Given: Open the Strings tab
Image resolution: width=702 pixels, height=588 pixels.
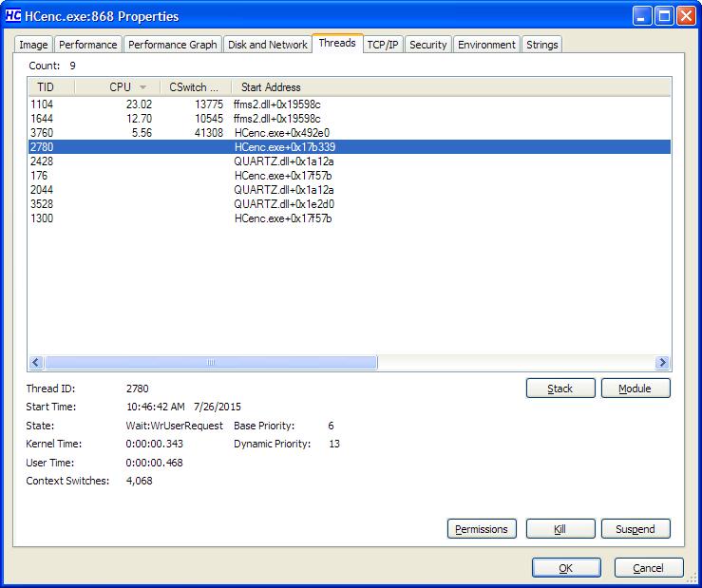Looking at the screenshot, I should (541, 45).
